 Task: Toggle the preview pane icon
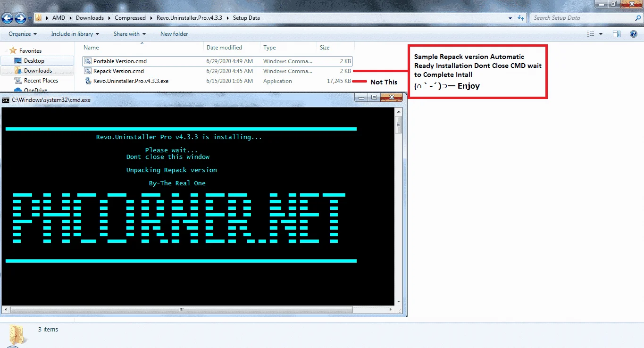[617, 34]
